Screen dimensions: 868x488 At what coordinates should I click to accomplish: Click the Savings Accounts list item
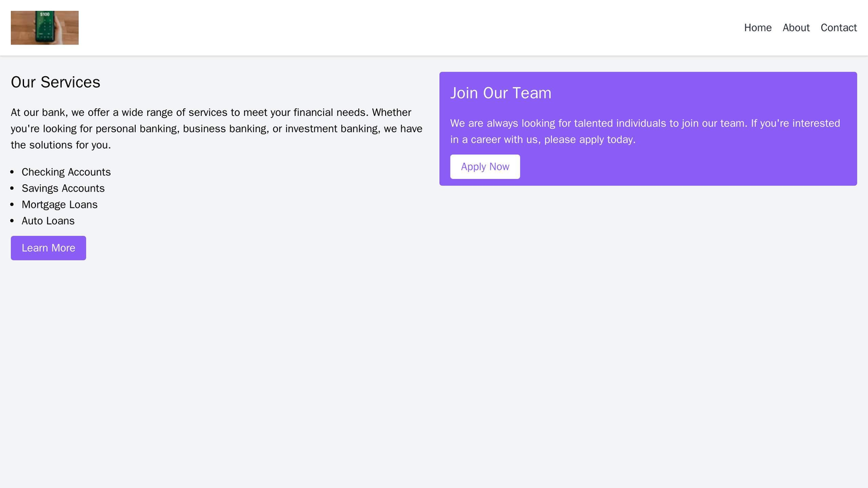coord(63,188)
